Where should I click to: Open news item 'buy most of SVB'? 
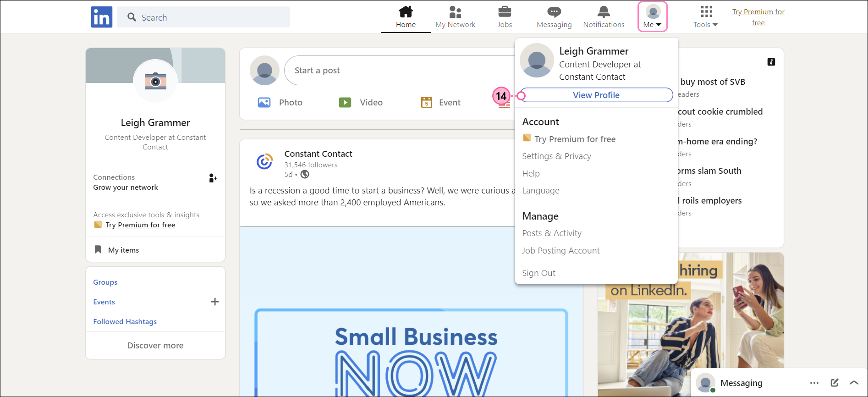coord(713,82)
